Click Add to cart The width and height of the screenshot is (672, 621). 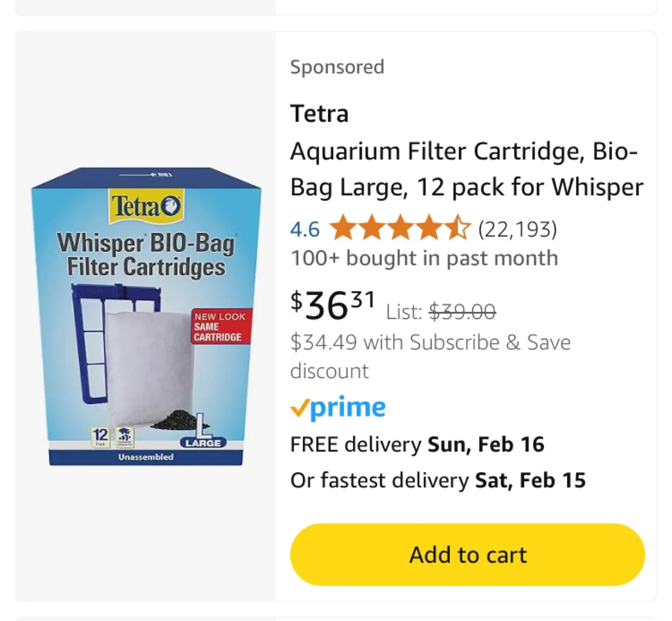467,554
